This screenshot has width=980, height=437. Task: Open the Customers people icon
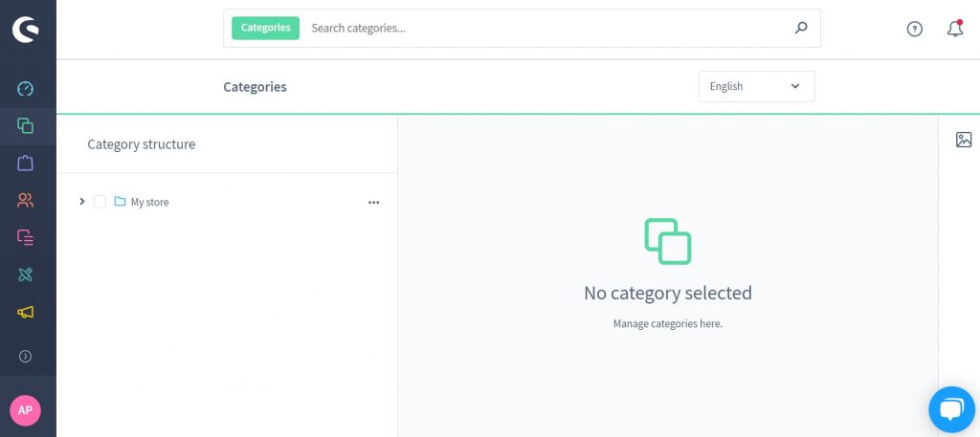tap(25, 201)
